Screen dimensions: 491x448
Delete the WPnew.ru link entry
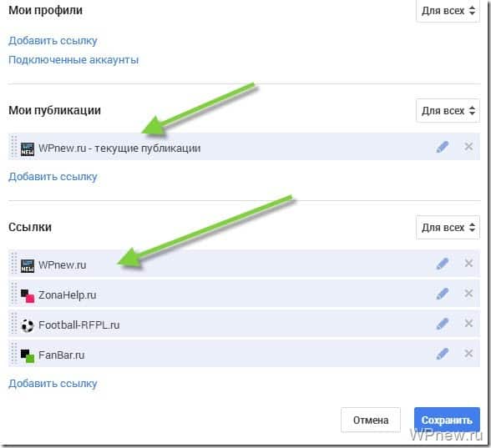tap(468, 264)
